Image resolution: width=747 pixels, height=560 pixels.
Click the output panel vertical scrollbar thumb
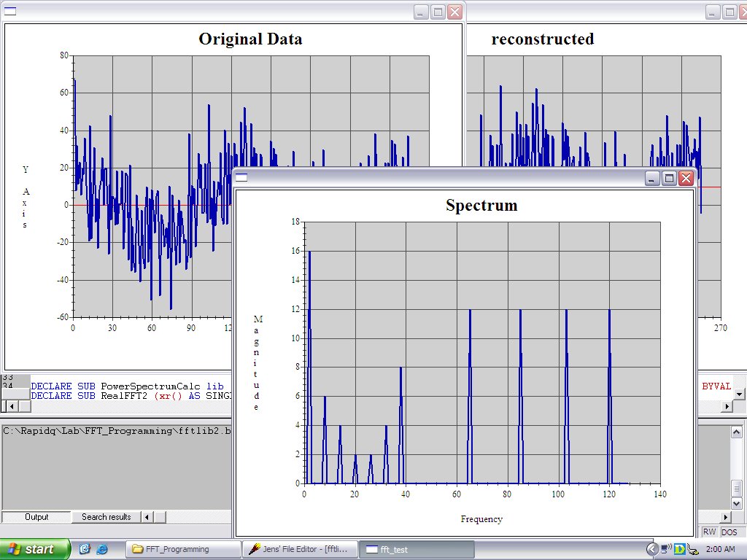[738, 487]
